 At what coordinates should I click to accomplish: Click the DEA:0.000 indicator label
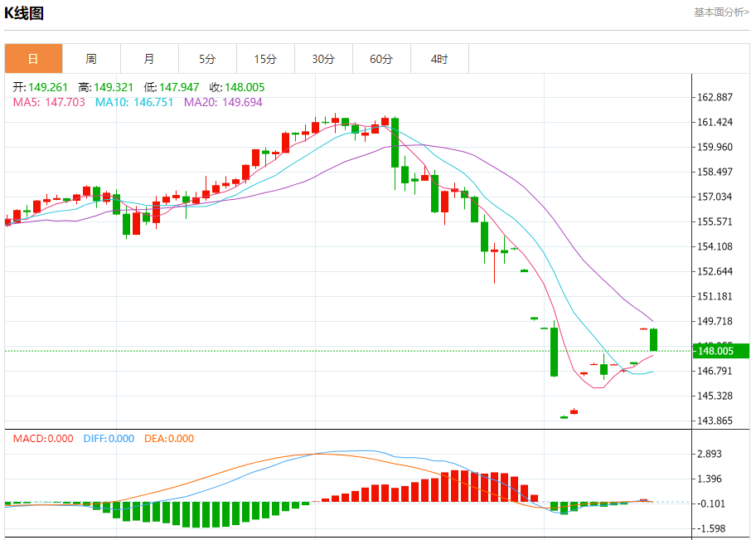click(169, 439)
